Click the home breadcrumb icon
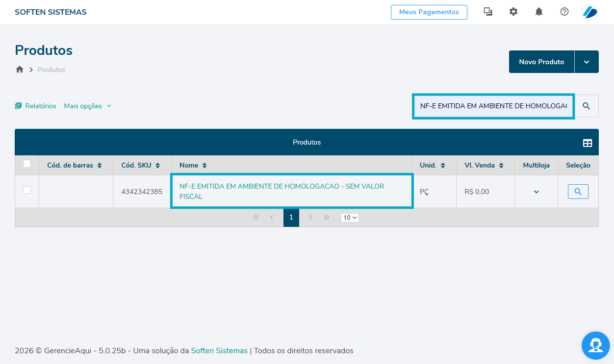The width and height of the screenshot is (614, 364). click(x=20, y=70)
